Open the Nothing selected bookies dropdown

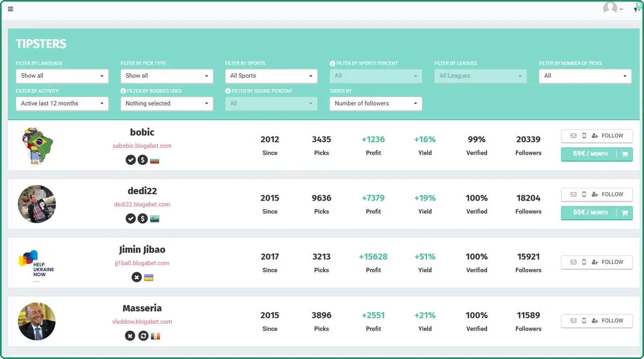pos(167,104)
